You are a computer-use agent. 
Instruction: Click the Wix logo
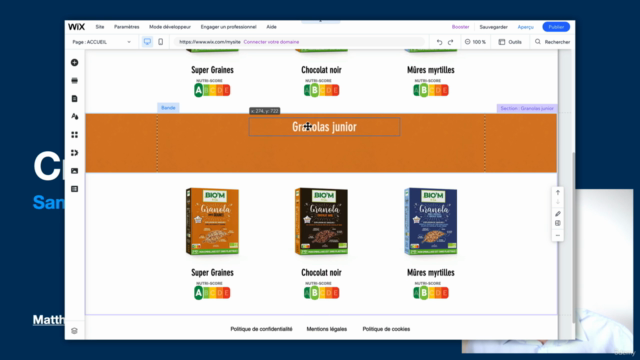click(76, 27)
